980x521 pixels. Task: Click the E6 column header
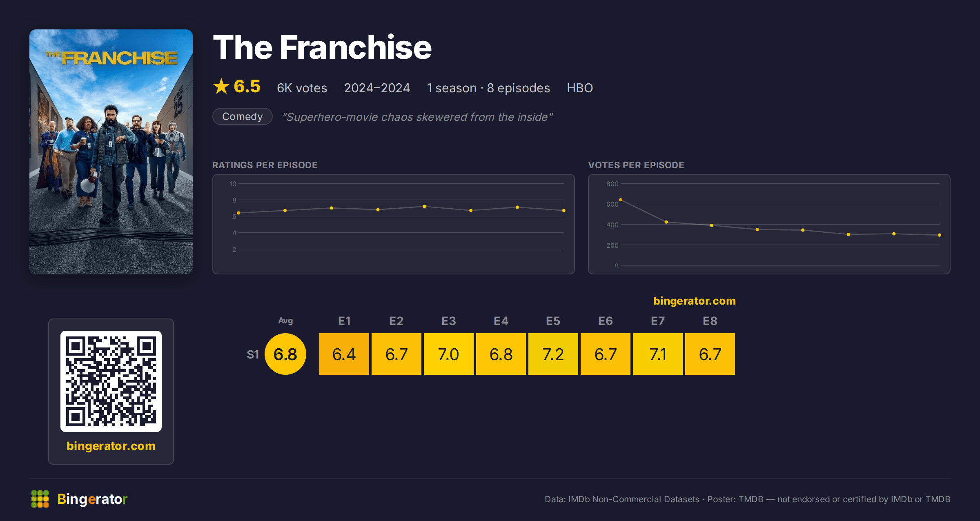click(x=606, y=321)
